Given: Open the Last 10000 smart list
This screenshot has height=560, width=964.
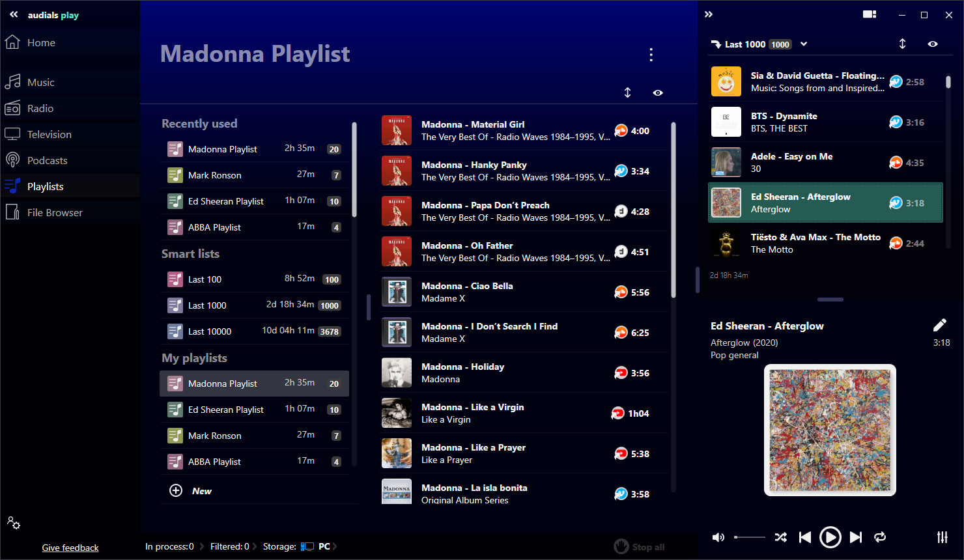Looking at the screenshot, I should (254, 331).
